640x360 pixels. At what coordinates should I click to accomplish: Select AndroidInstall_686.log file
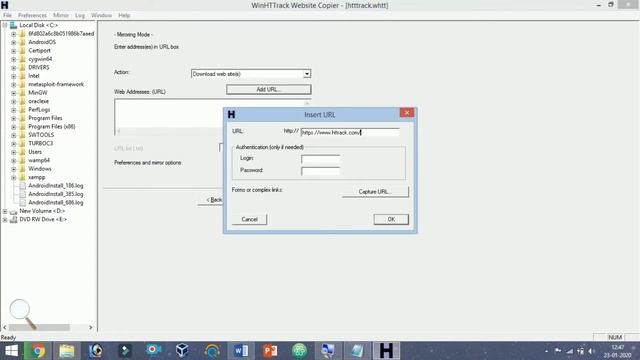point(56,202)
